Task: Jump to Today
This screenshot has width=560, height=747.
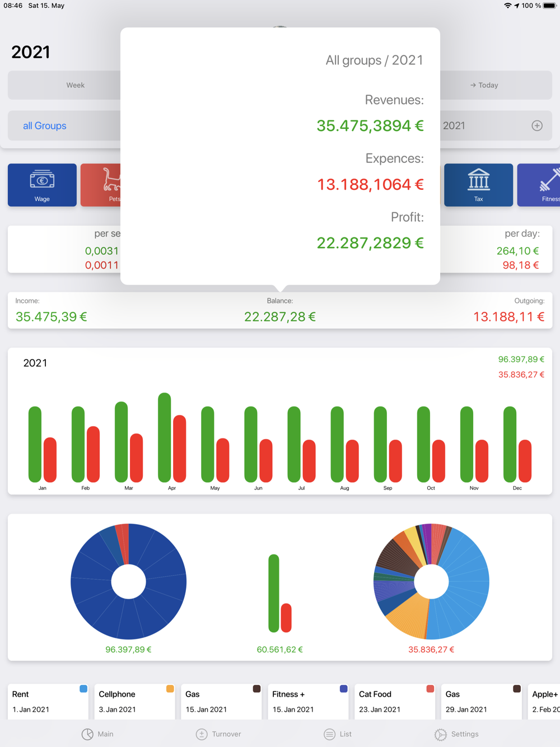Action: (x=484, y=85)
